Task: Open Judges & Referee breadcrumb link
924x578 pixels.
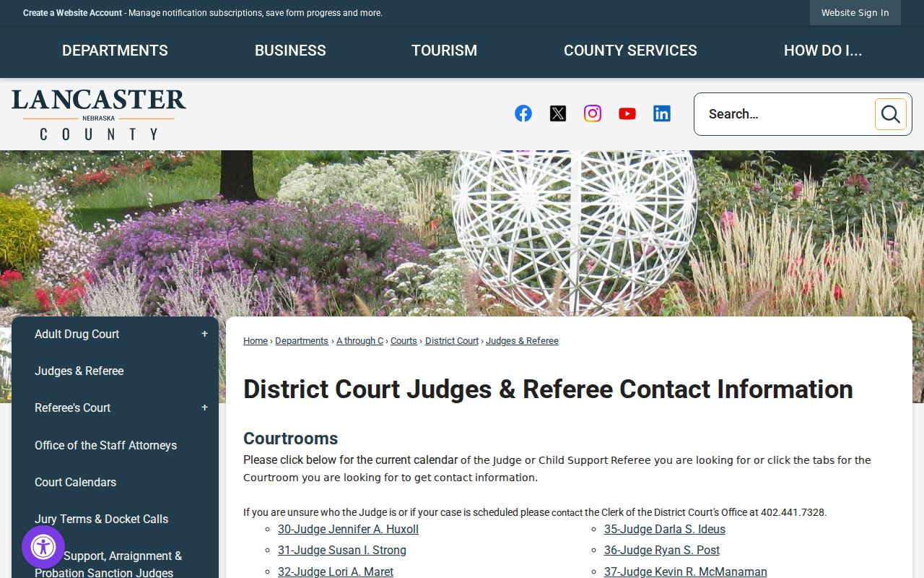Action: 522,341
